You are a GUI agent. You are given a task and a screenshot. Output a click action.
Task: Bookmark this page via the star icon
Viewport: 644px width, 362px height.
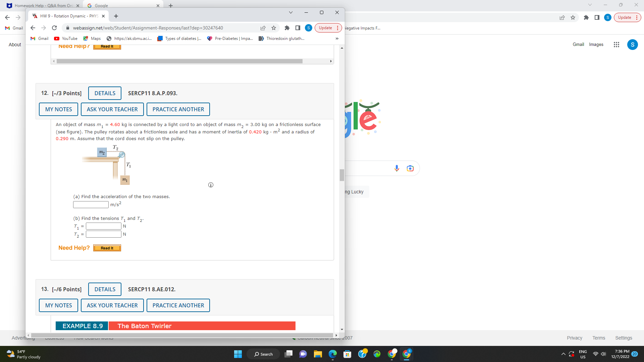pyautogui.click(x=274, y=28)
